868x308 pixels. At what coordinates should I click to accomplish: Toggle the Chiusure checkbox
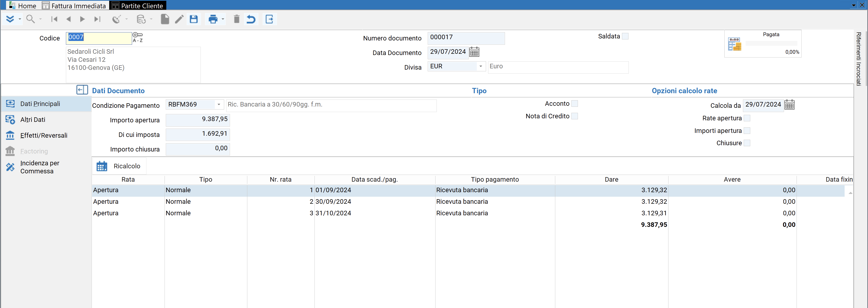(747, 143)
